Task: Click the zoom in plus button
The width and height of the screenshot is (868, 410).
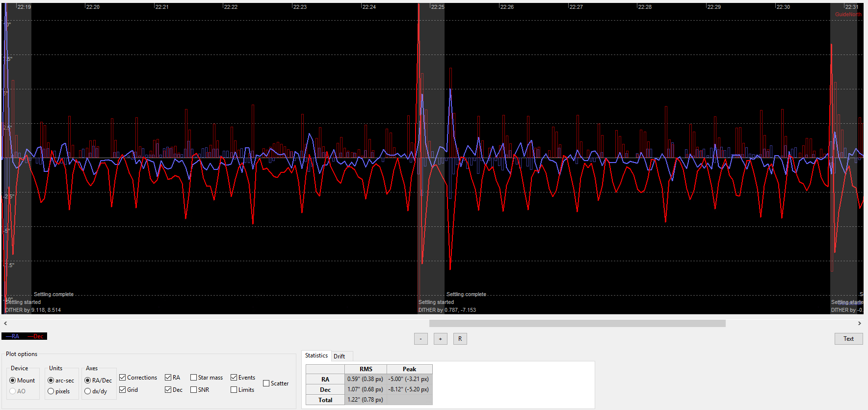Action: point(441,339)
